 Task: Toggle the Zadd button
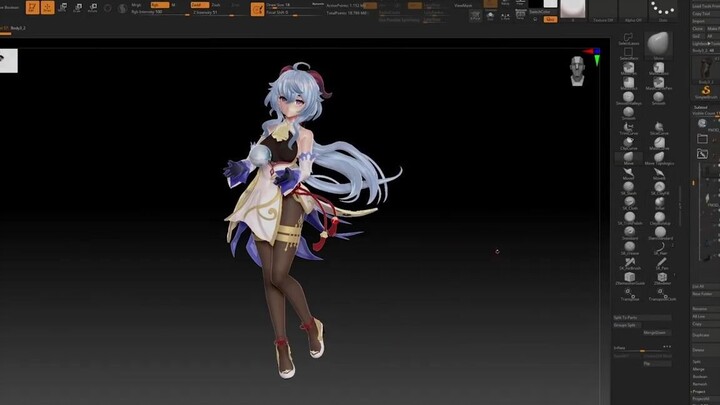tap(199, 5)
